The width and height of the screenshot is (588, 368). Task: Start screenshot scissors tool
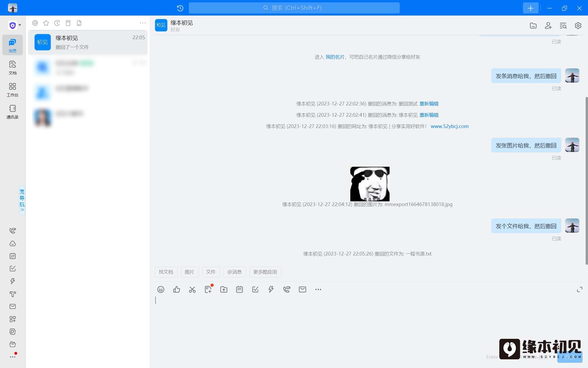192,289
